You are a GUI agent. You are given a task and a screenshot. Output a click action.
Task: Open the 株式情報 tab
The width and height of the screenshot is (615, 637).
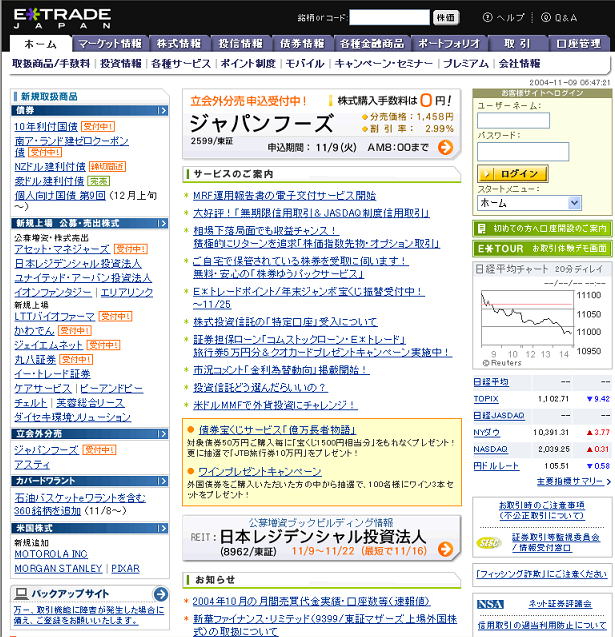coord(179,44)
